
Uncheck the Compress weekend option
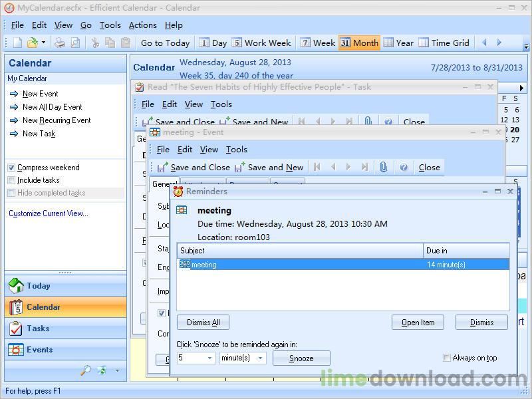click(x=12, y=168)
